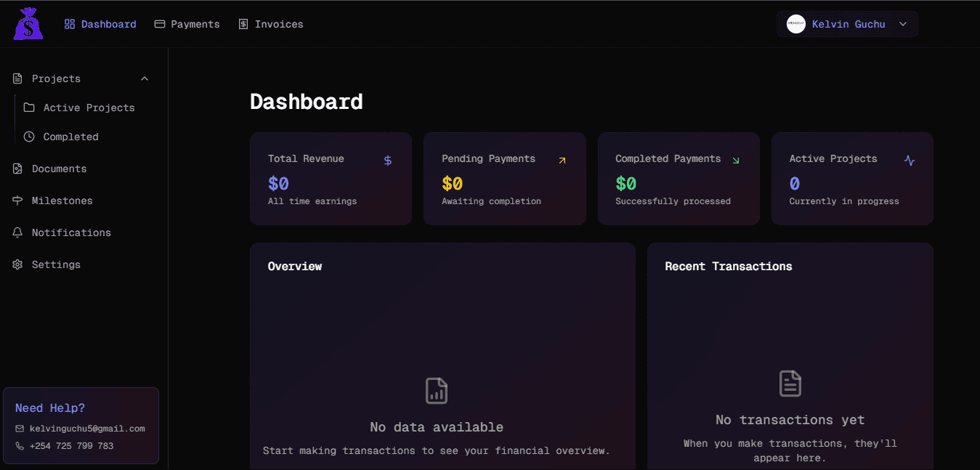This screenshot has height=470, width=980.
Task: Click the money bag app logo
Action: click(28, 23)
